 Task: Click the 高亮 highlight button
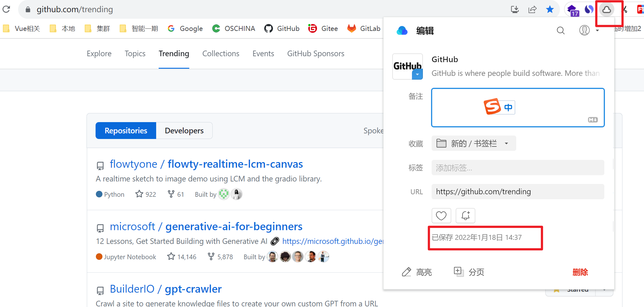click(417, 272)
